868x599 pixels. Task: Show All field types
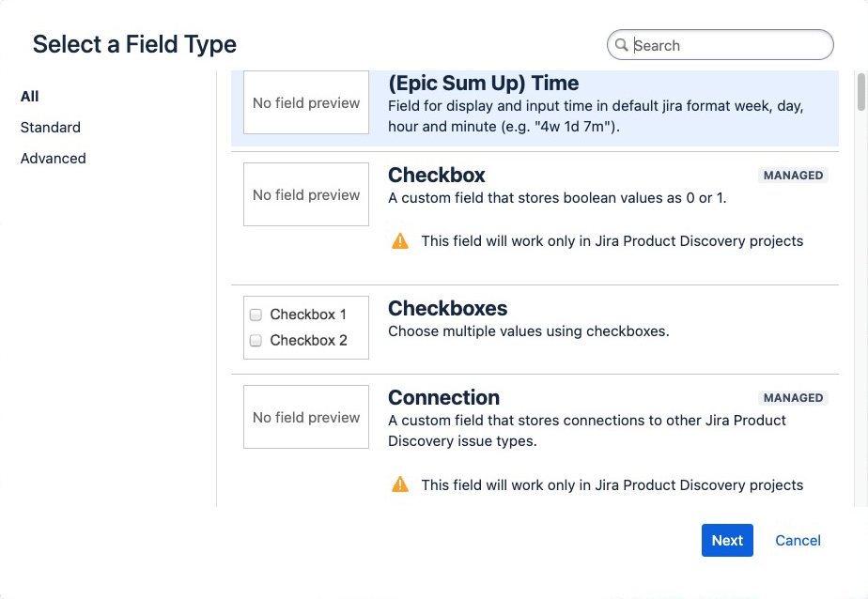point(30,97)
